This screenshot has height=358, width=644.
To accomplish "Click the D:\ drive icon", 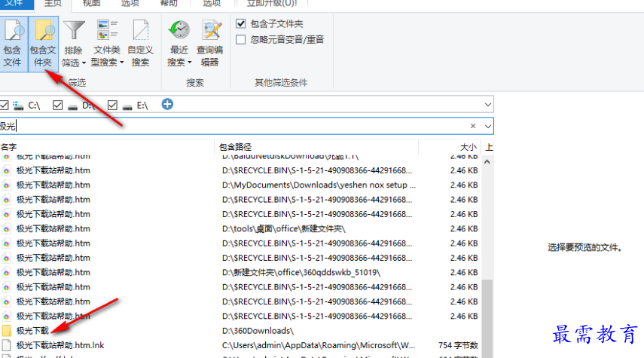I will pos(73,106).
